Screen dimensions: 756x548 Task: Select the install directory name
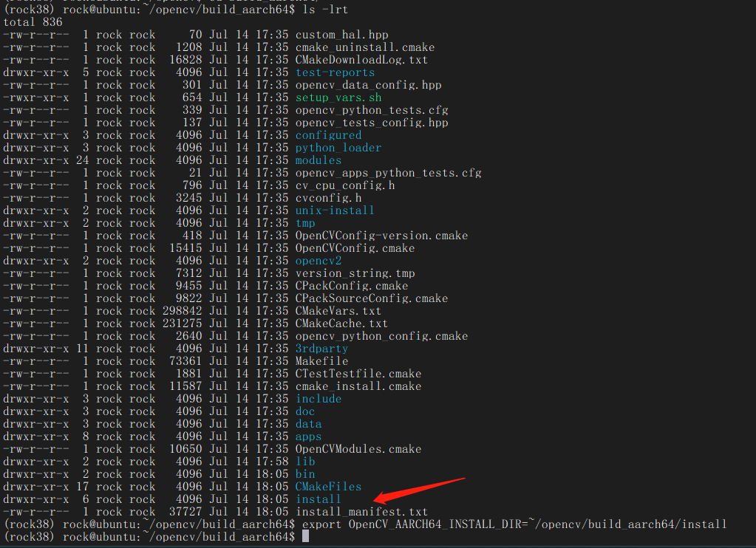point(319,499)
